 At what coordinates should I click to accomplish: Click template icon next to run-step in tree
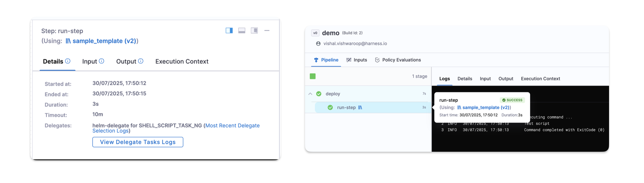point(360,107)
